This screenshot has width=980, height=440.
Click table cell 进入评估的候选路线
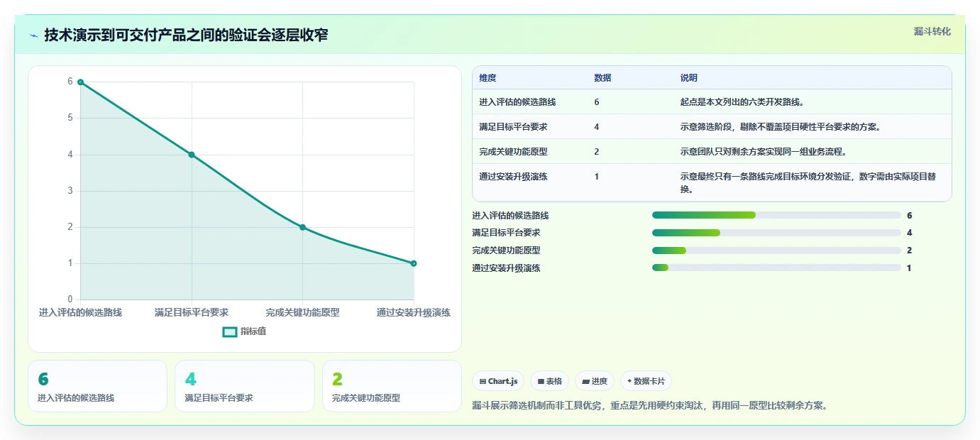[517, 102]
